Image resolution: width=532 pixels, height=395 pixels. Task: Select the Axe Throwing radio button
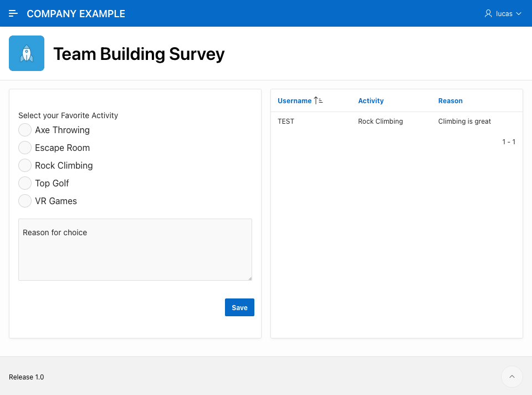point(25,129)
